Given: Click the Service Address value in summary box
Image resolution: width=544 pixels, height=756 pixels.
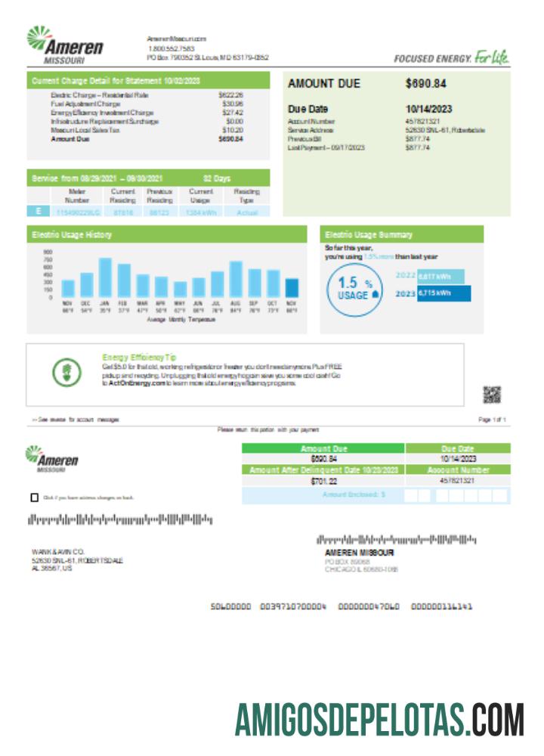Looking at the screenshot, I should (445, 130).
